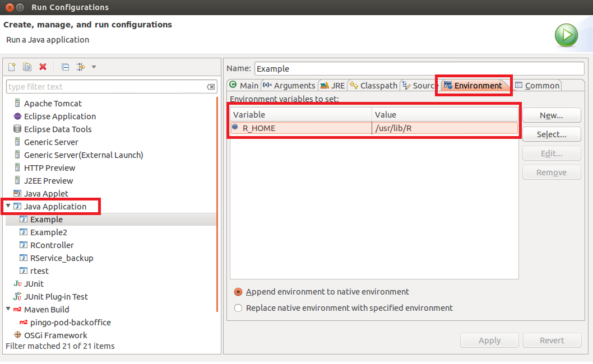Switch to the JRE tab
Screen dimensions: 593x364
click(x=333, y=86)
